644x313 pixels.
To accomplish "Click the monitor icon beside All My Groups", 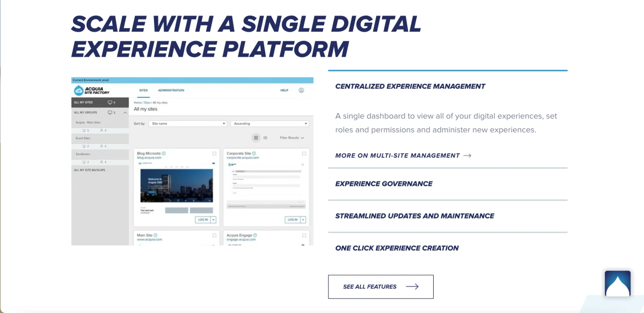I will [110, 113].
